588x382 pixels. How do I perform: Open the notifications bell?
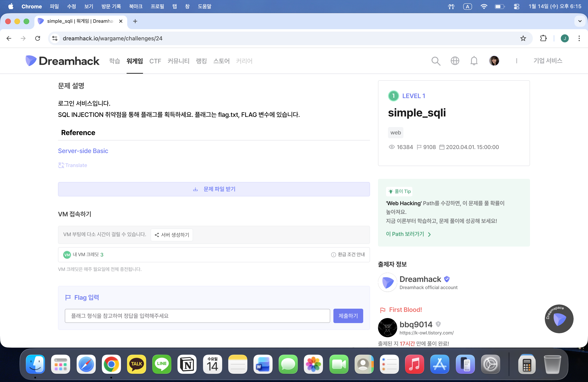click(474, 61)
